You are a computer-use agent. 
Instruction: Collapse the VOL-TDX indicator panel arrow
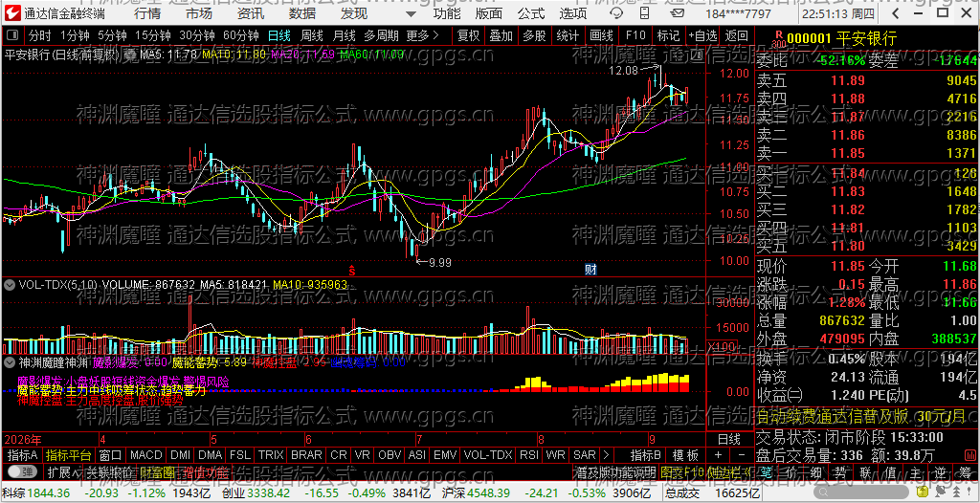10,285
